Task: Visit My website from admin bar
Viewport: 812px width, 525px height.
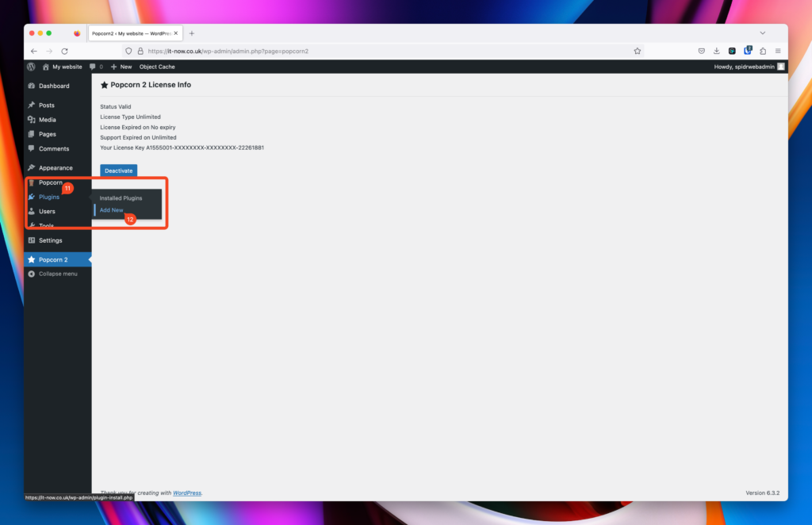Action: pyautogui.click(x=62, y=67)
